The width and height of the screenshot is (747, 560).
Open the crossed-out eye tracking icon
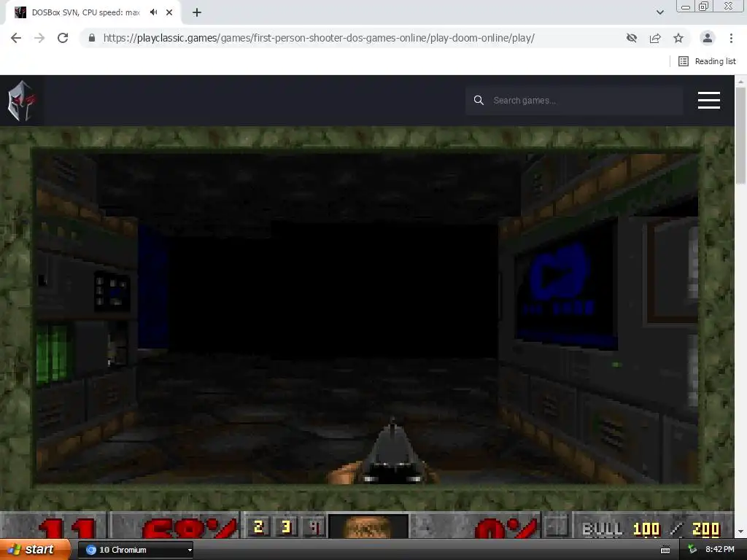tap(632, 38)
